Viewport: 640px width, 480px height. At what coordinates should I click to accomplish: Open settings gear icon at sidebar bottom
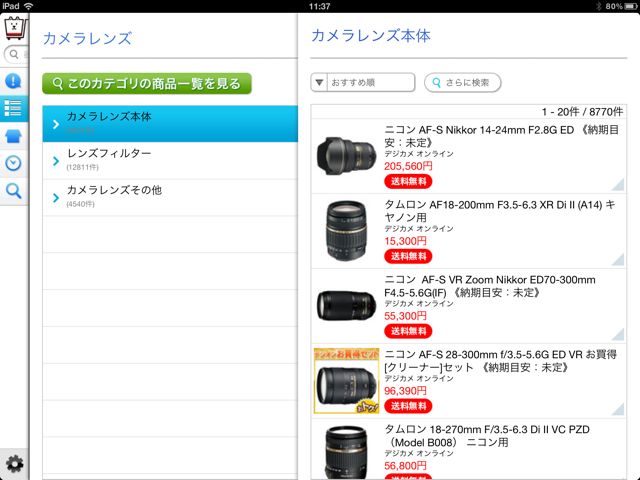(x=14, y=464)
